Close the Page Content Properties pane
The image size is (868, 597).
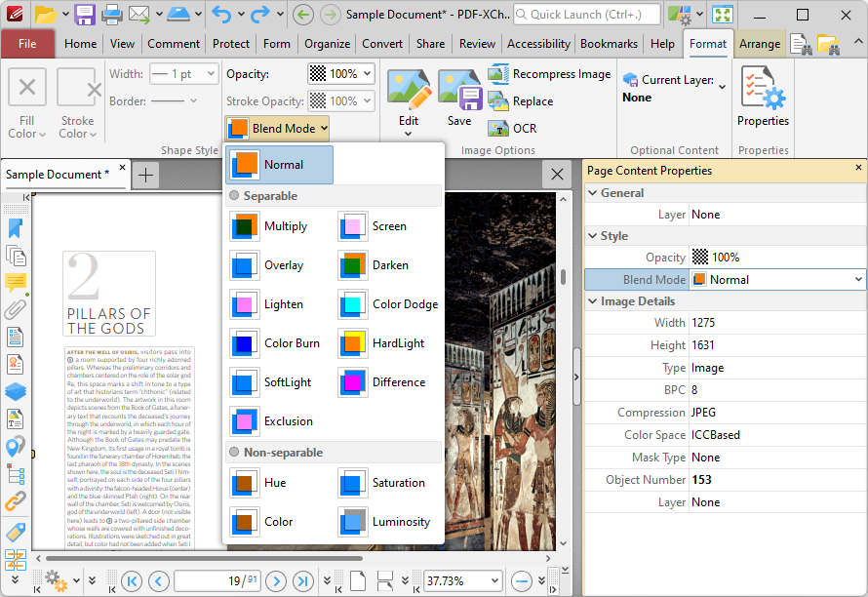click(x=858, y=167)
